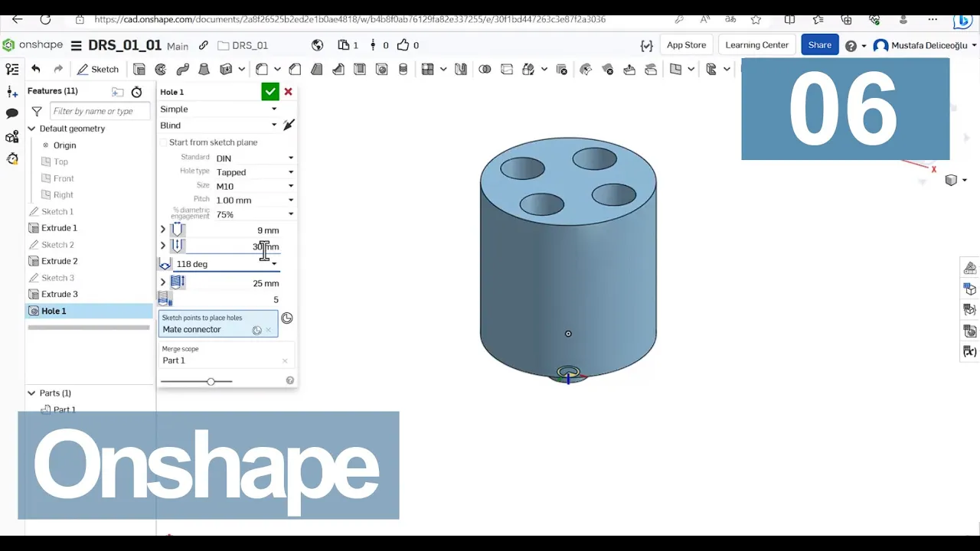
Task: Start a new Sketch
Action: click(98, 69)
